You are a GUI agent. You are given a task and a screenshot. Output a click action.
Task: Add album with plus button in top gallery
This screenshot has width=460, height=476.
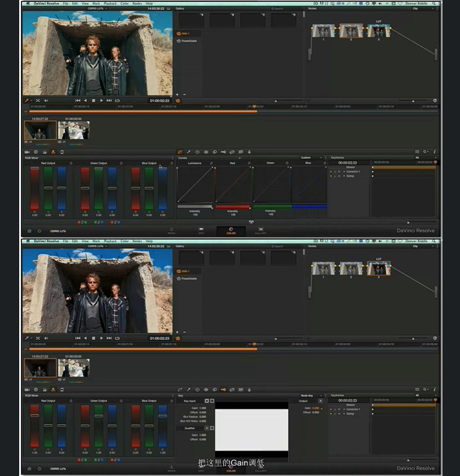177,94
